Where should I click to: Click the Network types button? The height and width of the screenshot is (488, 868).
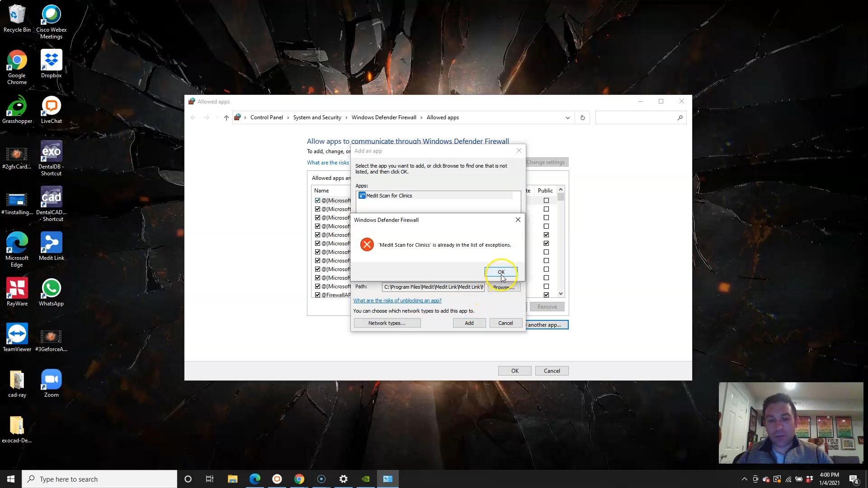click(387, 323)
